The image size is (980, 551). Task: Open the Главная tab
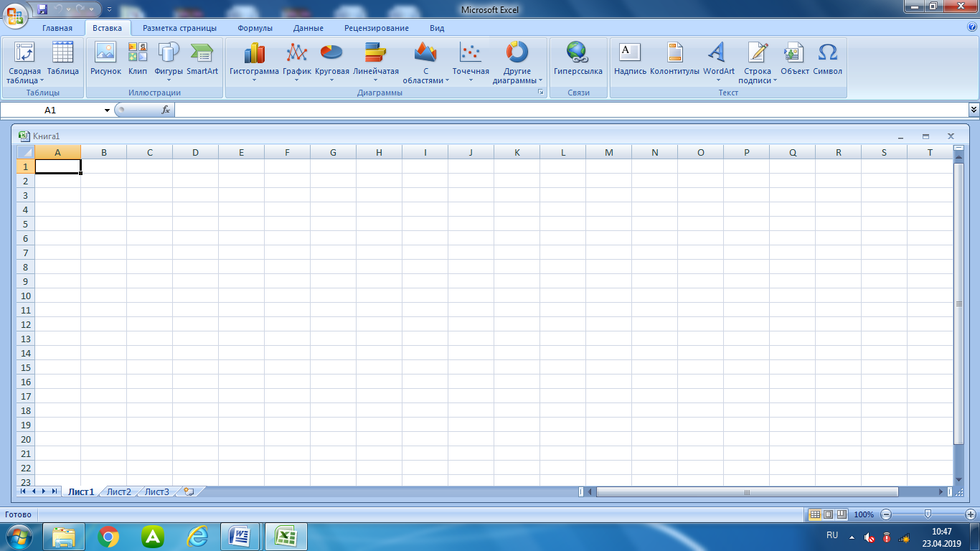pos(57,28)
